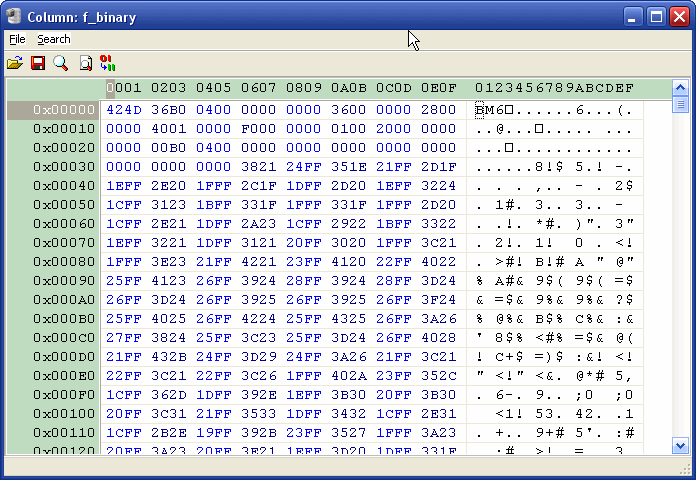Select the 0809 column header
Viewport: 696px width, 480px height.
coord(304,88)
